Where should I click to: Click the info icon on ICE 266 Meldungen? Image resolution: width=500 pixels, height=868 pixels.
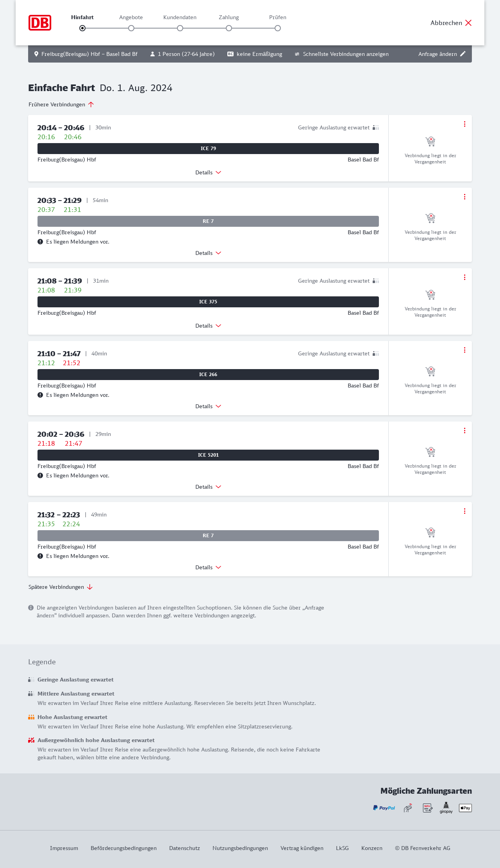click(40, 395)
